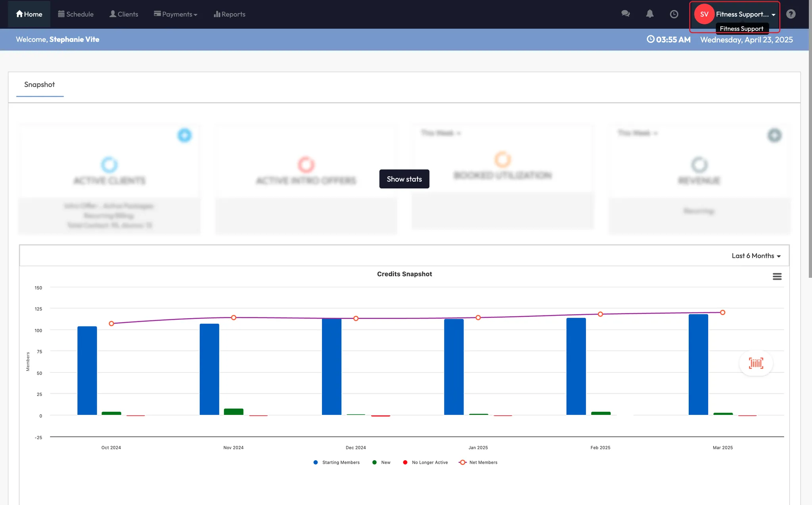Select the Snapshot tab
This screenshot has height=505, width=812.
tap(40, 84)
